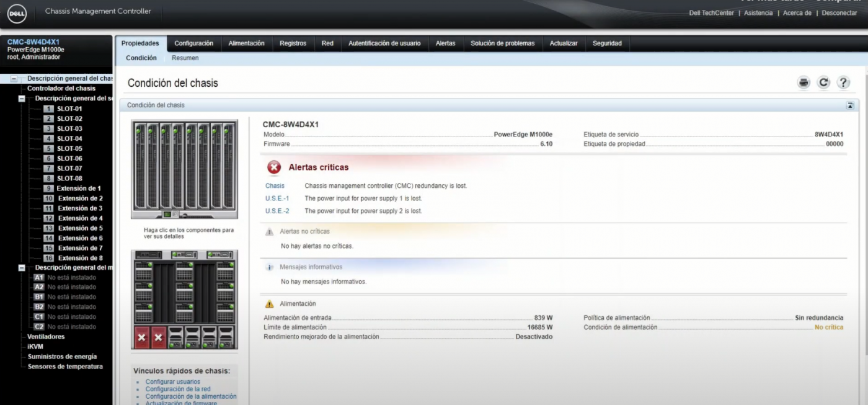The width and height of the screenshot is (868, 405).
Task: Click the number 11 icon beside Extensión de 3
Action: 48,208
